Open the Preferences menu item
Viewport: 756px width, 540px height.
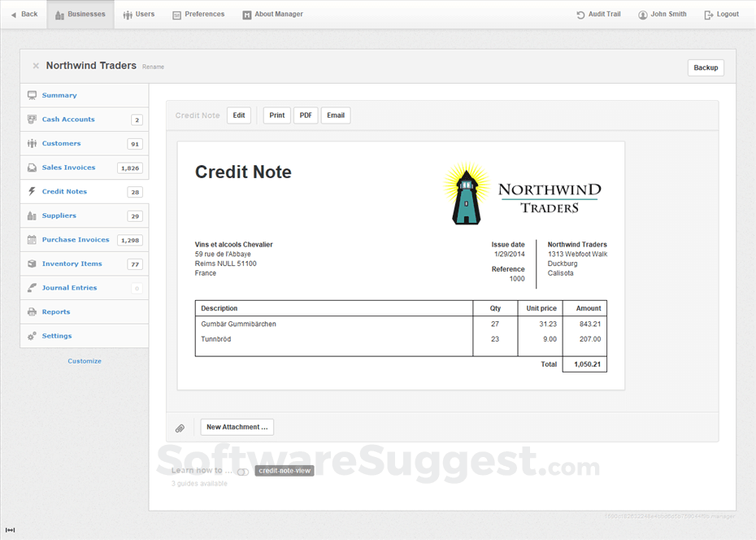pos(198,14)
